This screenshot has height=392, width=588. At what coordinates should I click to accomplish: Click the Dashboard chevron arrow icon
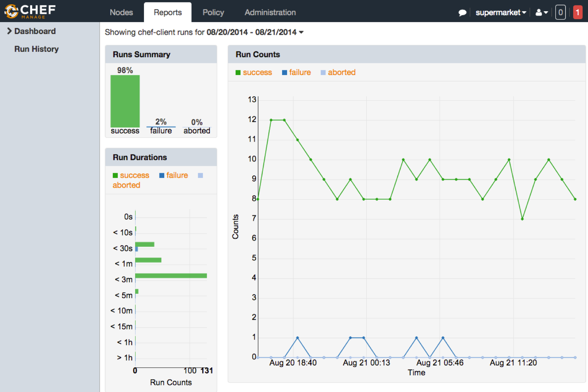pyautogui.click(x=9, y=31)
